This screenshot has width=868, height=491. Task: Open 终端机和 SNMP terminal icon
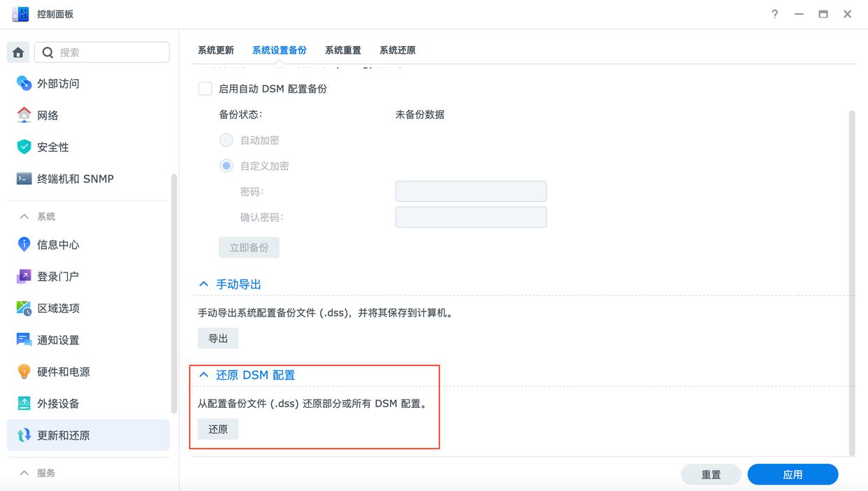[24, 179]
